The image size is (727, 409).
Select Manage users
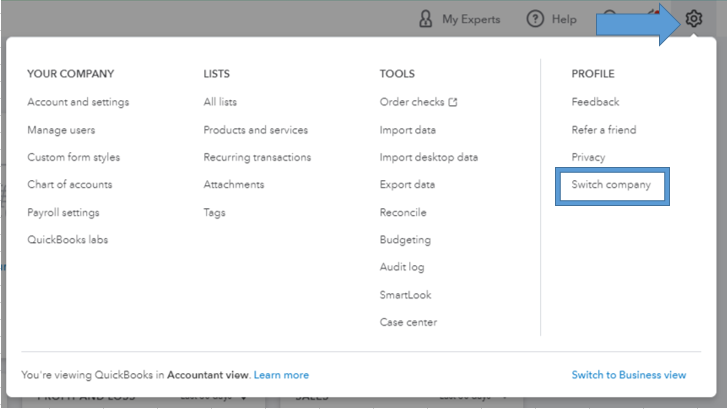pos(64,130)
